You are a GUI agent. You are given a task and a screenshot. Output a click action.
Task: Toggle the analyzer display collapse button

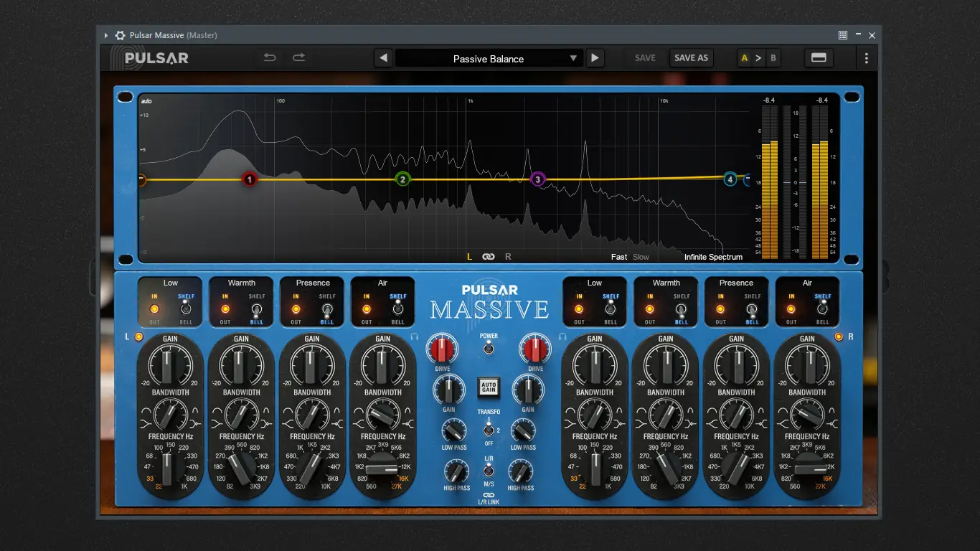tap(819, 58)
